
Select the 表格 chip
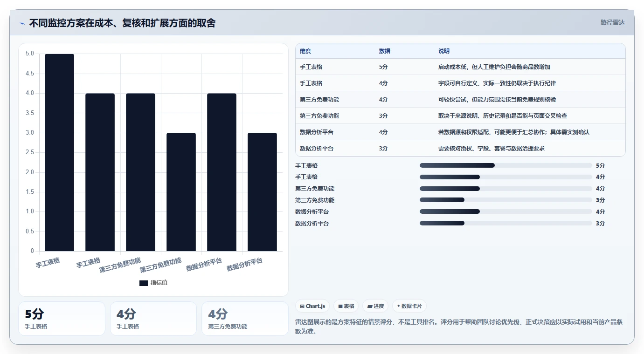click(x=346, y=306)
